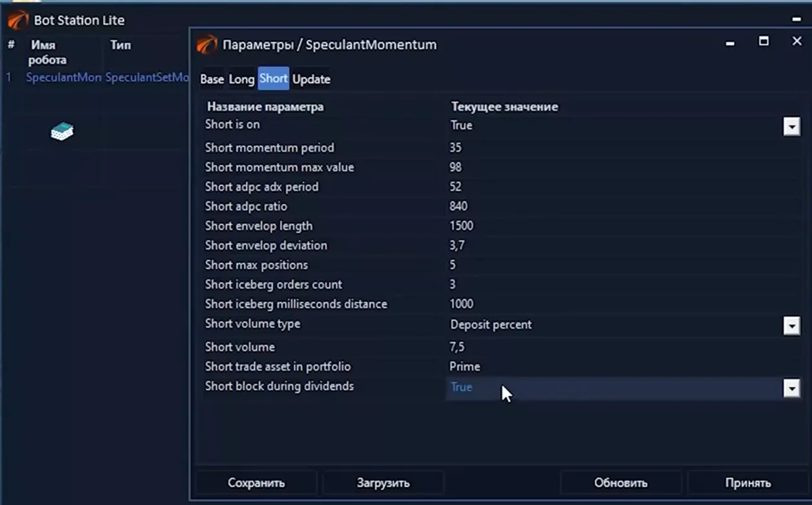The width and height of the screenshot is (812, 505).
Task: Click the Текущее значение column header
Action: [x=505, y=106]
